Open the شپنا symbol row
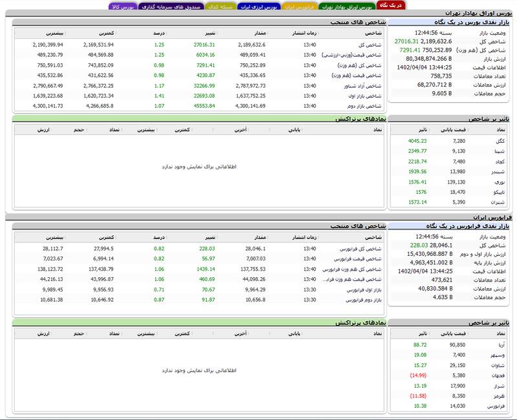 [500, 151]
